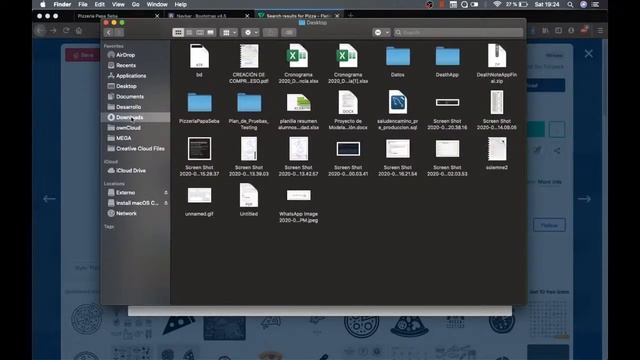Select Screen Shot ending 15.28.37
The image size is (640, 360).
(199, 149)
